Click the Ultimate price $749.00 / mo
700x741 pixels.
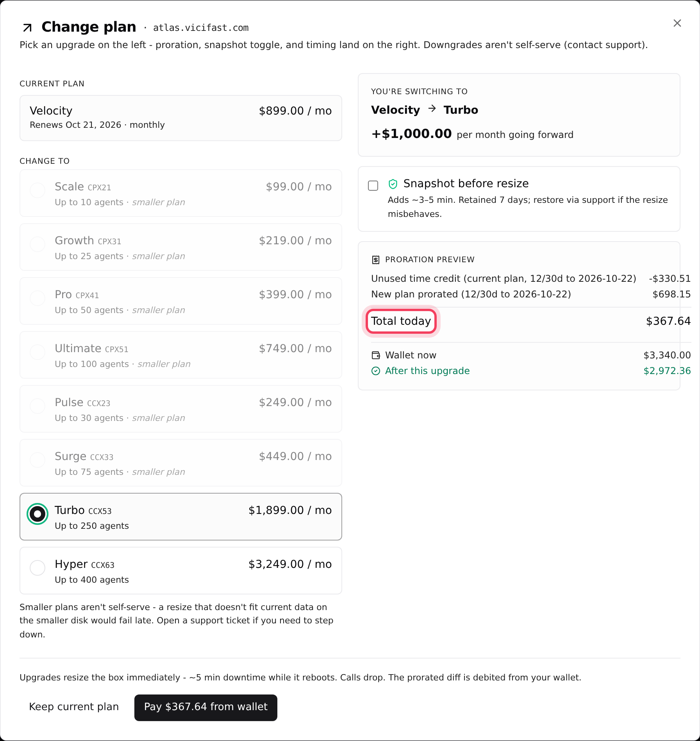(295, 349)
